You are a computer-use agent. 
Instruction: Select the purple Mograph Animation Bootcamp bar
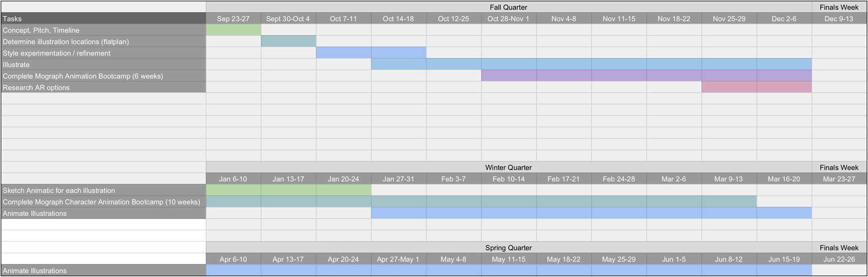(x=646, y=76)
